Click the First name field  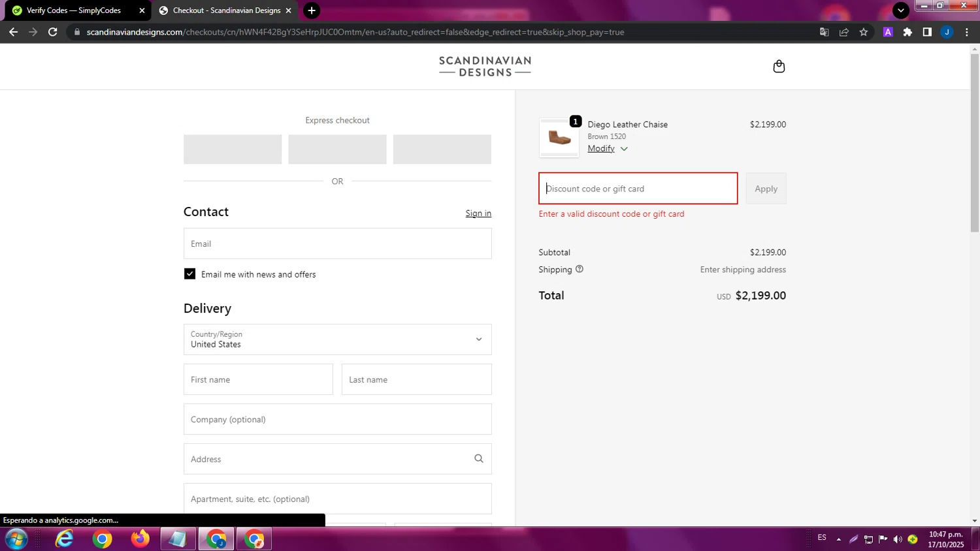pyautogui.click(x=258, y=379)
